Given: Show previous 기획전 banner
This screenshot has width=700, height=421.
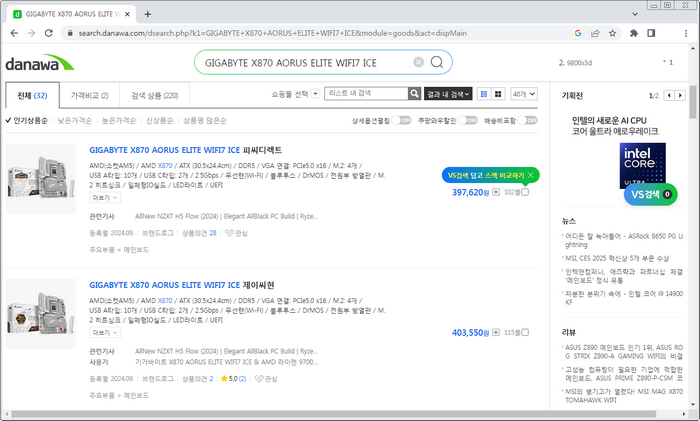Looking at the screenshot, I should (669, 96).
